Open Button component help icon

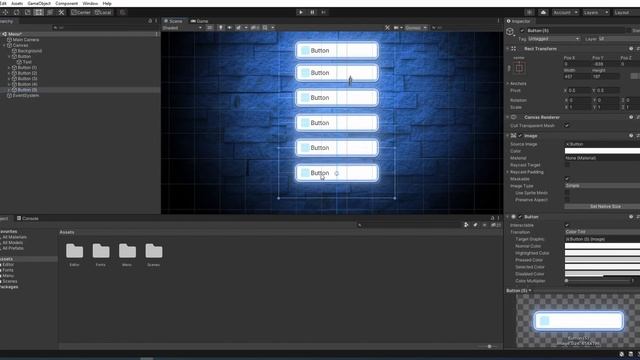pos(631,217)
